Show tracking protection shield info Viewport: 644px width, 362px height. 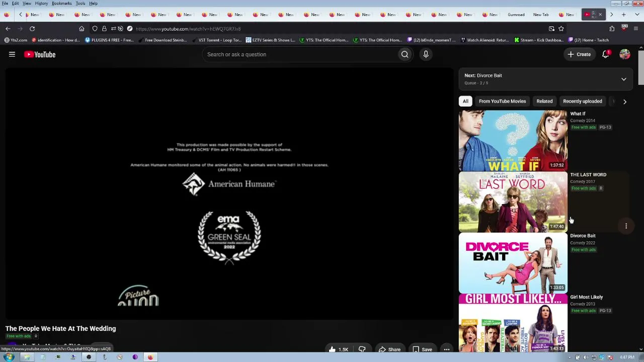(x=95, y=29)
